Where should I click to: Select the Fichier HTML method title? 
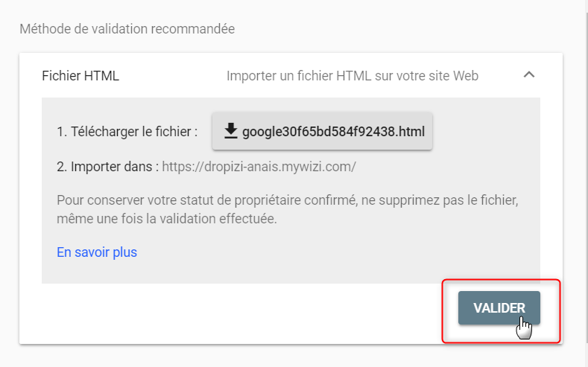[80, 76]
